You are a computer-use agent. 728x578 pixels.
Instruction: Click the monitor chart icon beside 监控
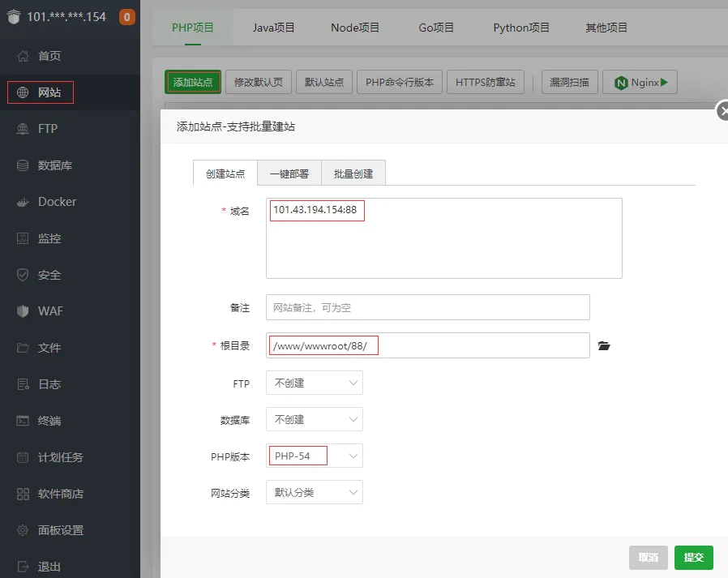click(x=23, y=238)
